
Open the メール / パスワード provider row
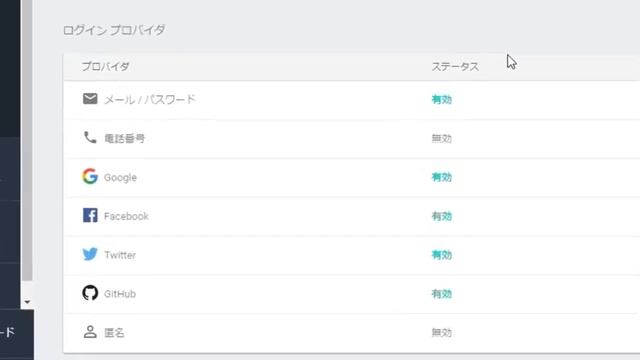[352, 100]
